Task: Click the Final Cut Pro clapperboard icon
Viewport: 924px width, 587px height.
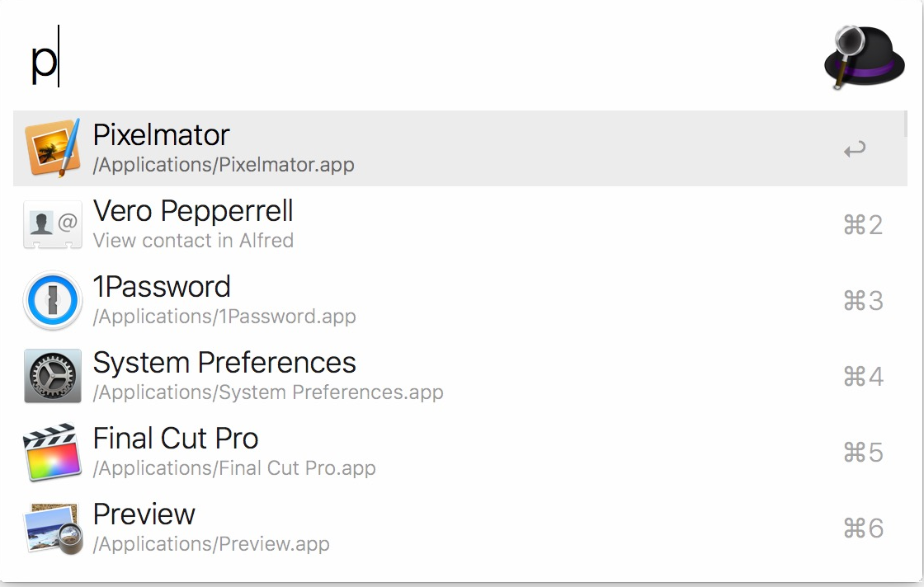Action: [53, 452]
